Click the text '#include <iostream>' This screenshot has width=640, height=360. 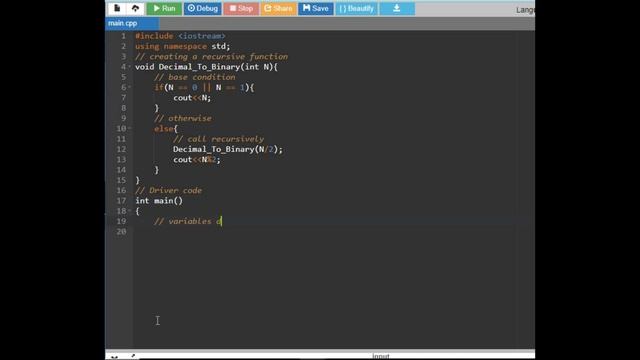(180, 36)
